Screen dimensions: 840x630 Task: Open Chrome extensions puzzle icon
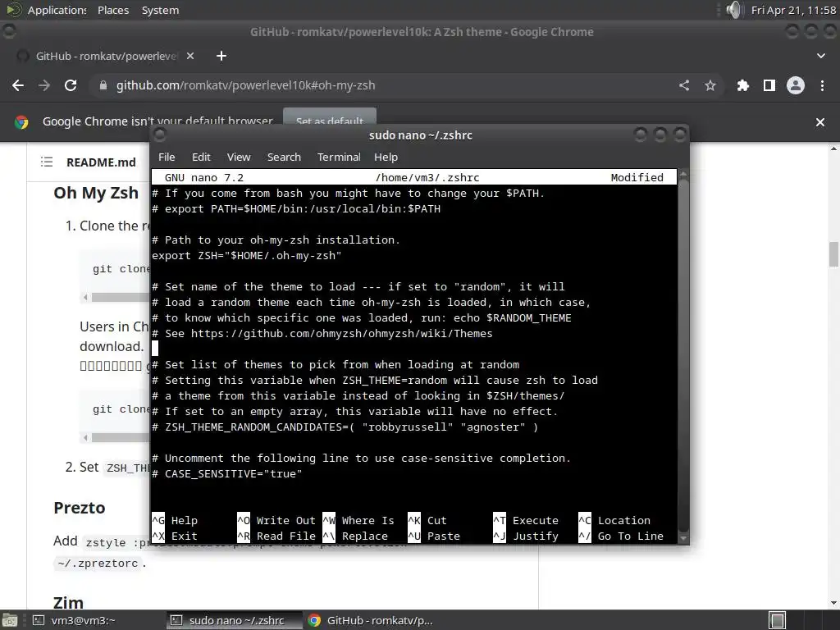click(x=743, y=85)
